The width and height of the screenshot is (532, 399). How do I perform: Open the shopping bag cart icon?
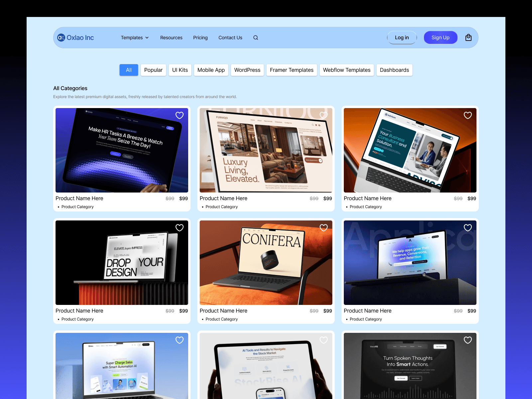click(468, 38)
